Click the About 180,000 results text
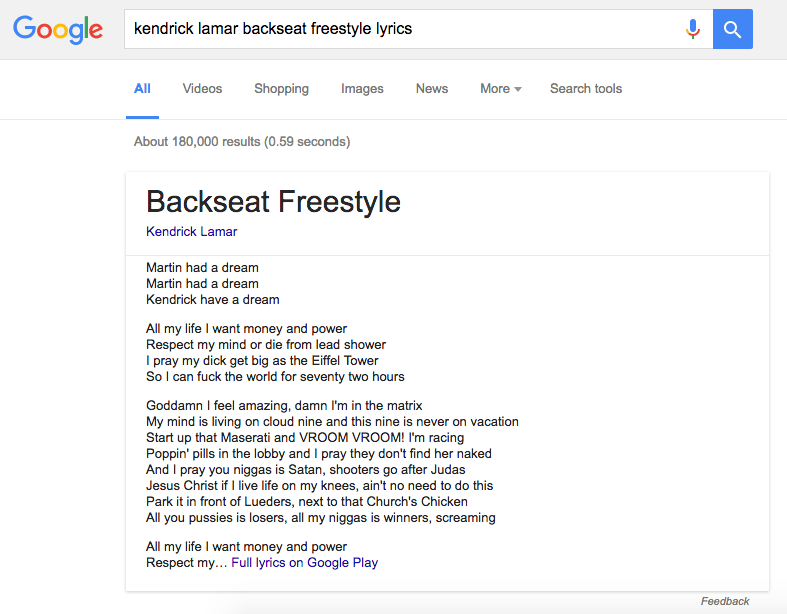 242,142
